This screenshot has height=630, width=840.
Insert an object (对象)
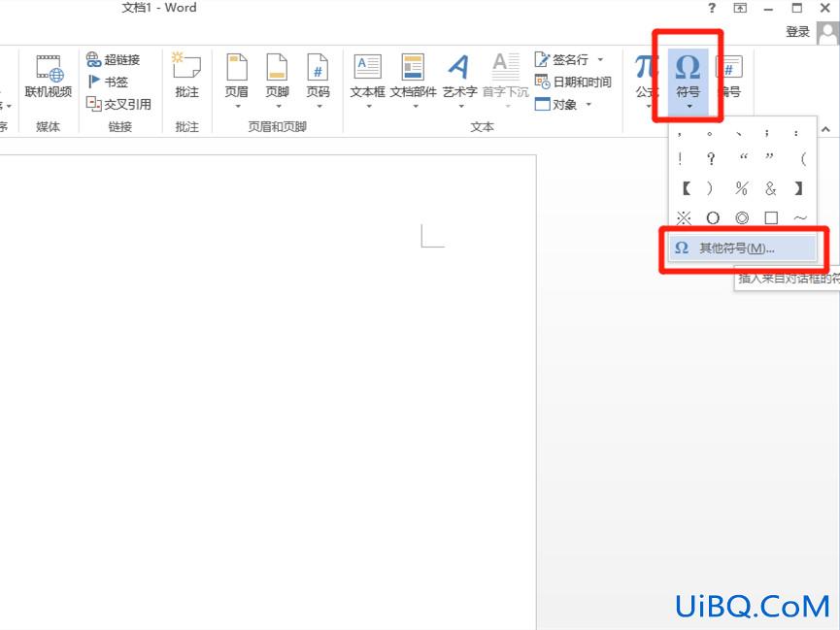tap(556, 104)
